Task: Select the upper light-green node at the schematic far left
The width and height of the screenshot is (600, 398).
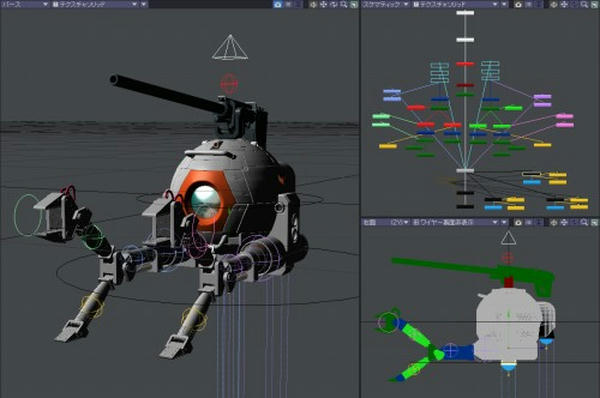Action: tap(381, 116)
